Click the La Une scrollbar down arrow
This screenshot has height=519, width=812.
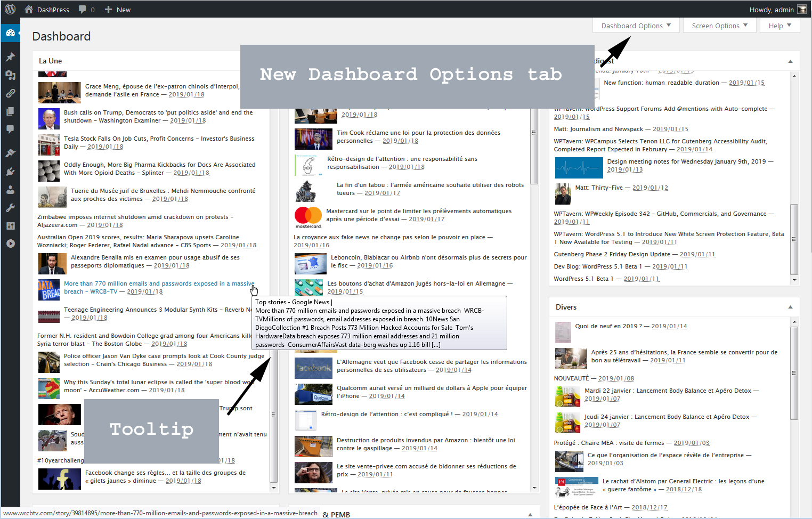[x=274, y=488]
